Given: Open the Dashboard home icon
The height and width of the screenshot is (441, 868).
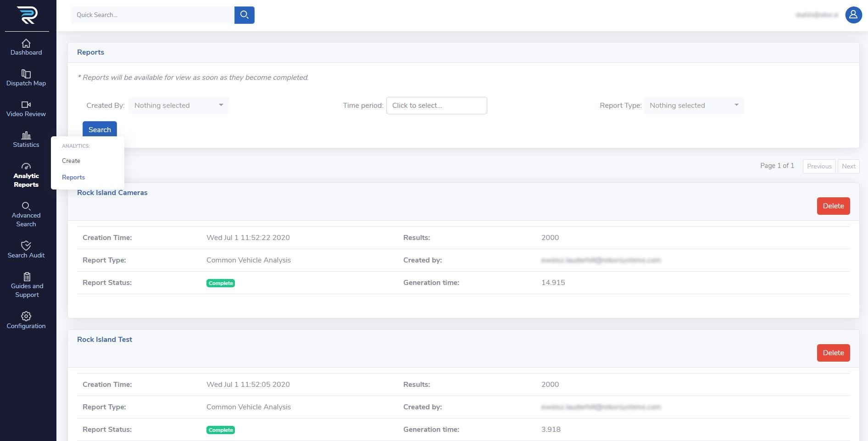Looking at the screenshot, I should pyautogui.click(x=26, y=44).
